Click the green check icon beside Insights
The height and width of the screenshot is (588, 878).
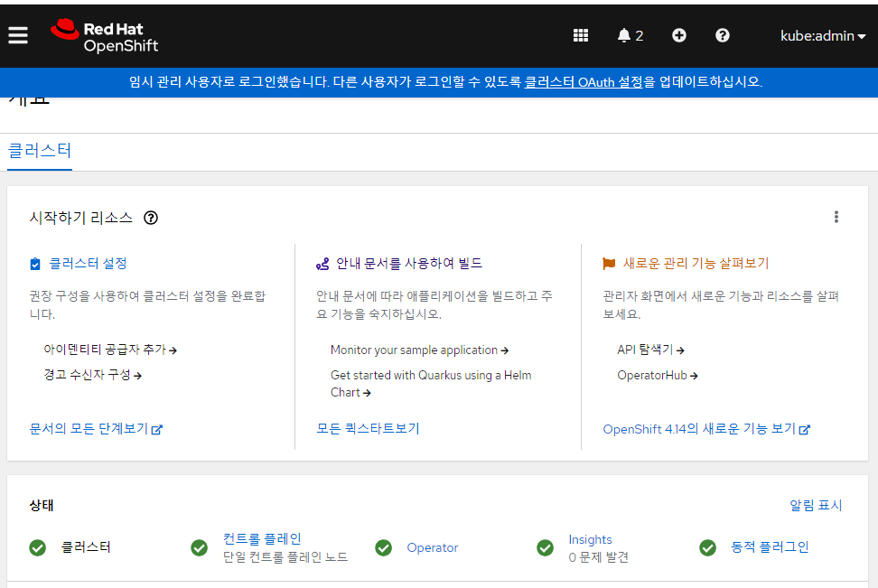click(x=545, y=547)
